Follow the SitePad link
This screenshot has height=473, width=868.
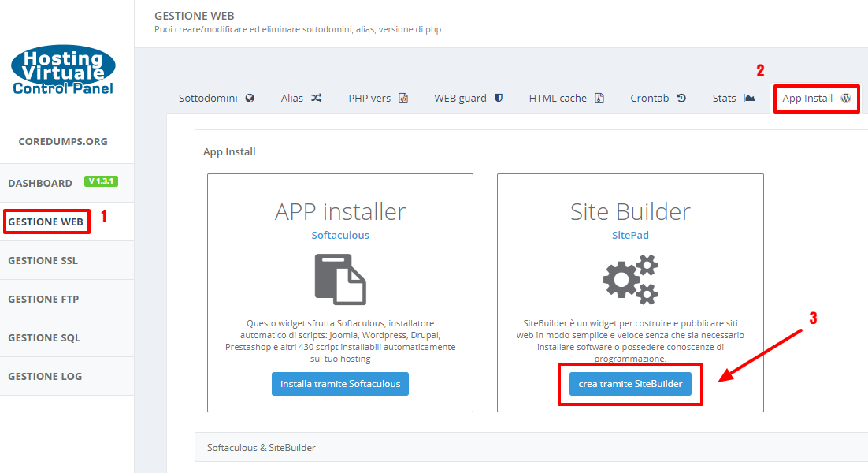pos(630,236)
